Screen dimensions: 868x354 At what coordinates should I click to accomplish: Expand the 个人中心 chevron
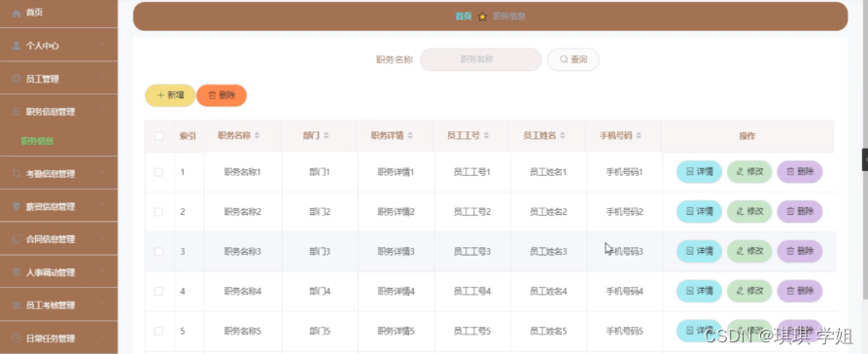tap(103, 45)
